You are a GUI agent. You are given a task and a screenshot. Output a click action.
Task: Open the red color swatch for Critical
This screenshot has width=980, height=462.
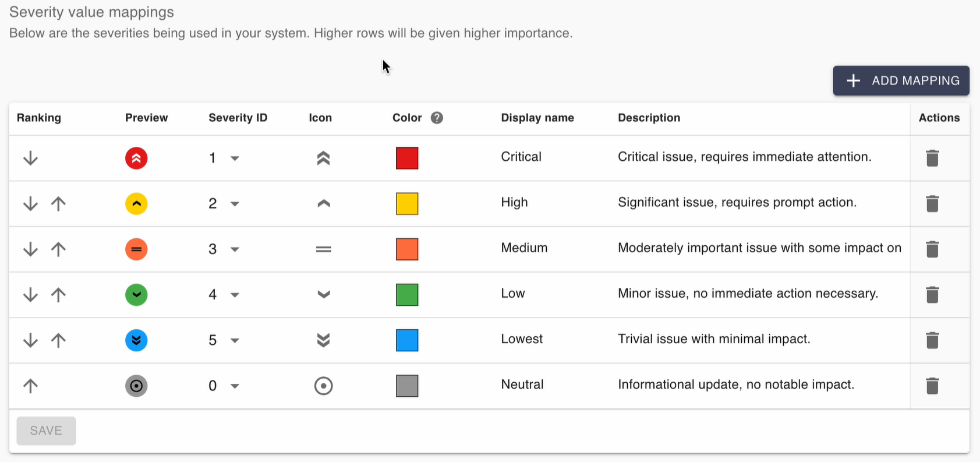[407, 158]
